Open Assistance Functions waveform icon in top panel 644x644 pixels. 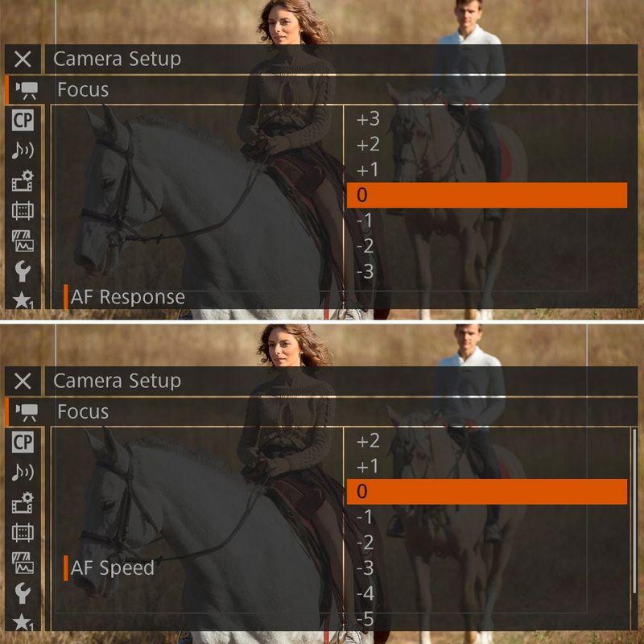(x=23, y=241)
